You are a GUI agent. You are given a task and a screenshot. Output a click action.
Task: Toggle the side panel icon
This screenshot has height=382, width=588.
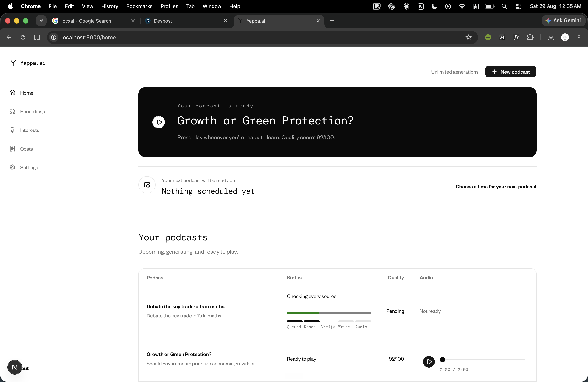coord(37,37)
